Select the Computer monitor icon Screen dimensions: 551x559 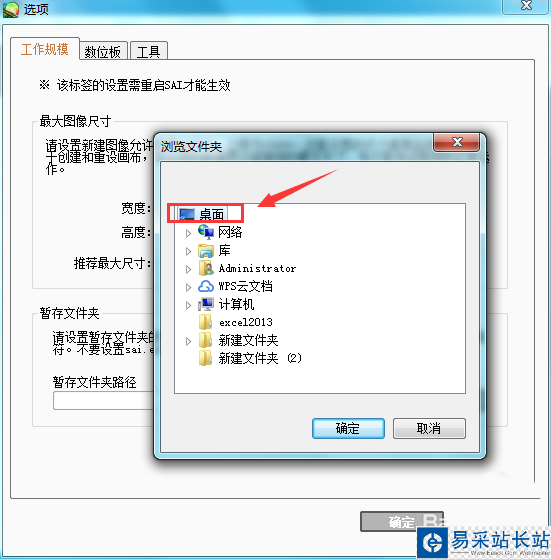coord(206,304)
